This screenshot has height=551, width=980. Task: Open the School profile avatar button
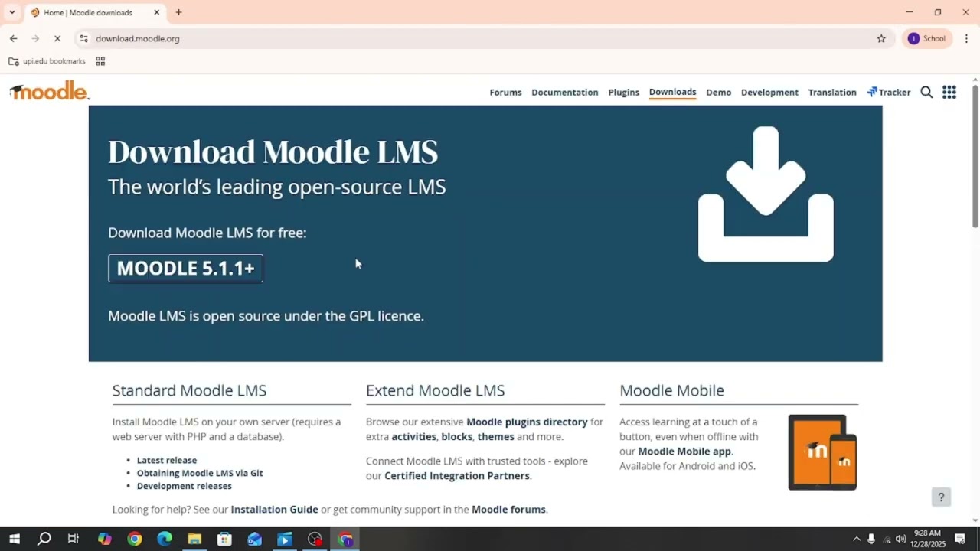coord(926,38)
